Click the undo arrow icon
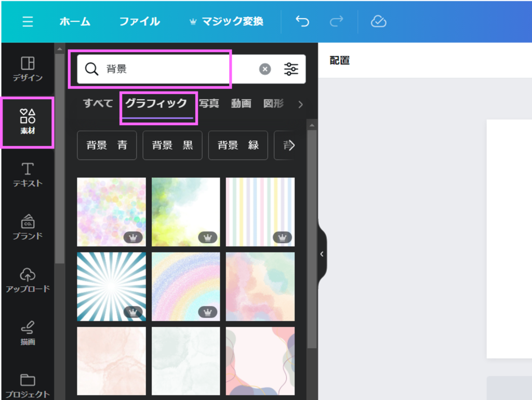 [x=302, y=21]
